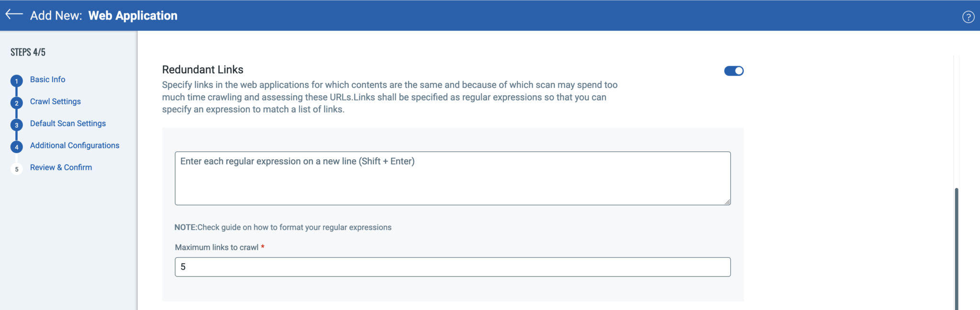This screenshot has width=980, height=310.
Task: Select the Additional Configurations step
Action: pos(74,145)
